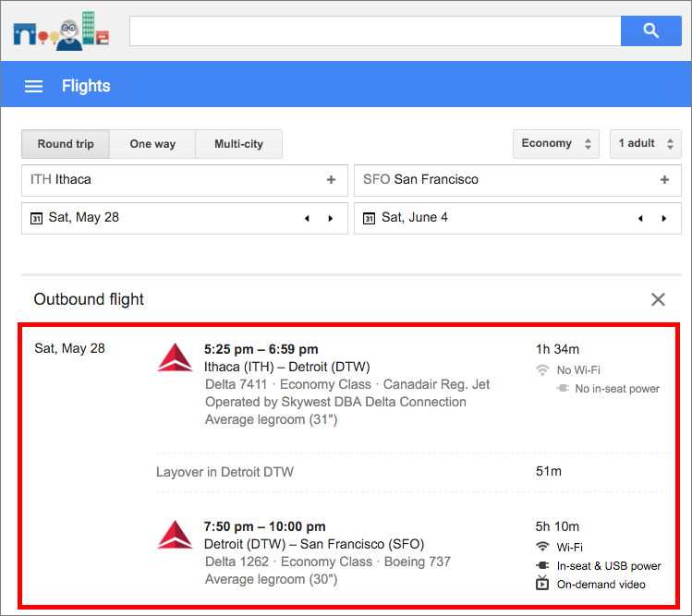This screenshot has width=692, height=616.
Task: Open the 1 adult passengers dropdown
Action: [x=645, y=143]
